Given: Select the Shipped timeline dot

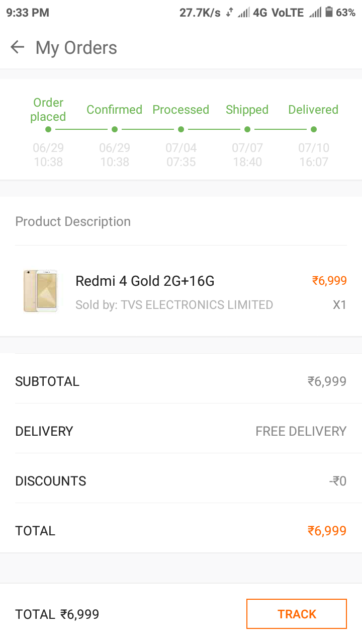Looking at the screenshot, I should coord(247,129).
